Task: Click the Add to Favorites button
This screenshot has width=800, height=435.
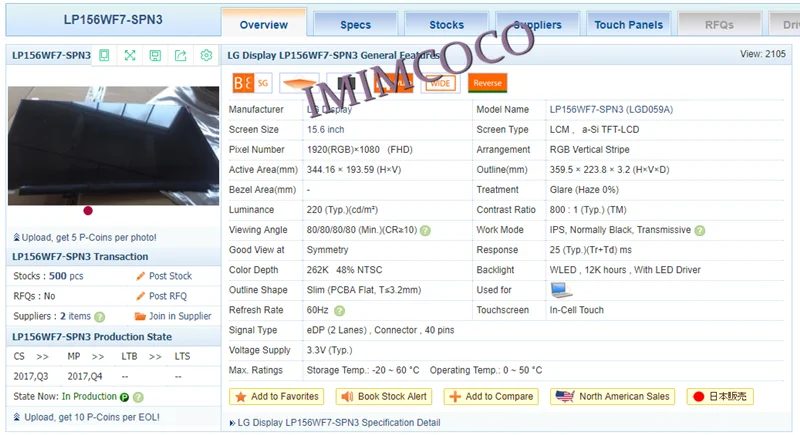Action: pyautogui.click(x=277, y=396)
